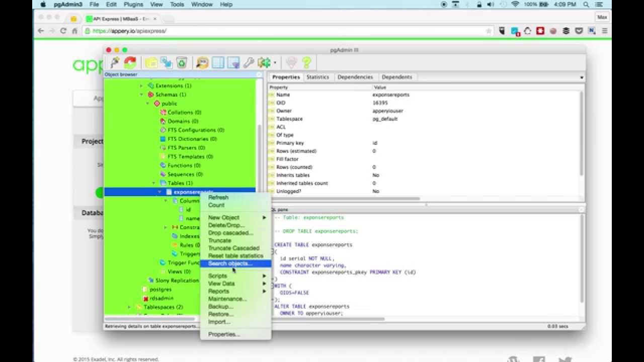Open the tab list dropdown arrow right of Dependents
Viewport: 644px width, 362px height.
click(x=582, y=77)
